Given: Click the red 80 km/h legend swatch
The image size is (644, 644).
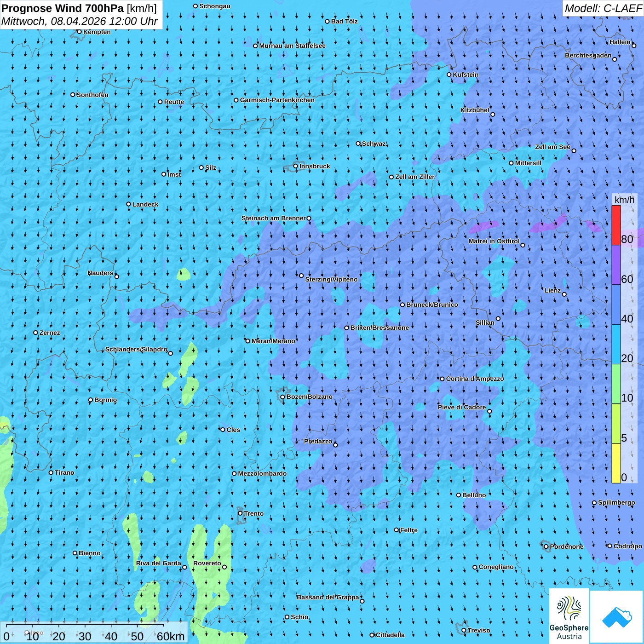Looking at the screenshot, I should click(x=616, y=225).
